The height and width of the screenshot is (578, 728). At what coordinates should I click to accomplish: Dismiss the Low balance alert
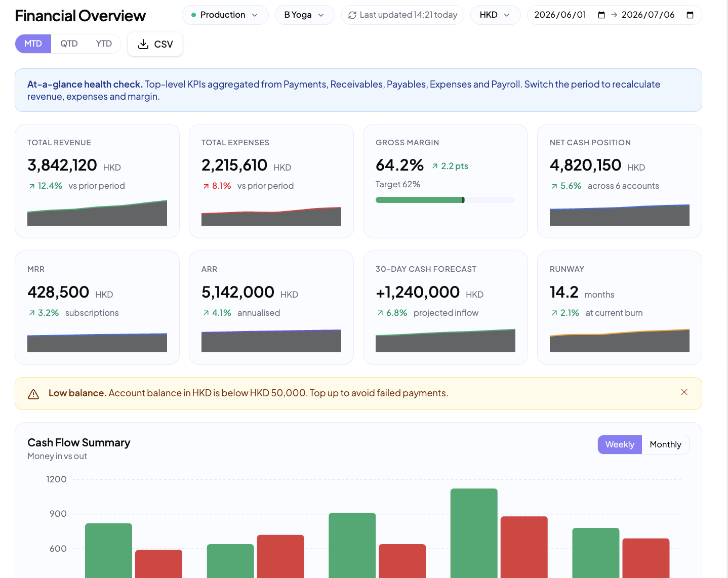(684, 392)
